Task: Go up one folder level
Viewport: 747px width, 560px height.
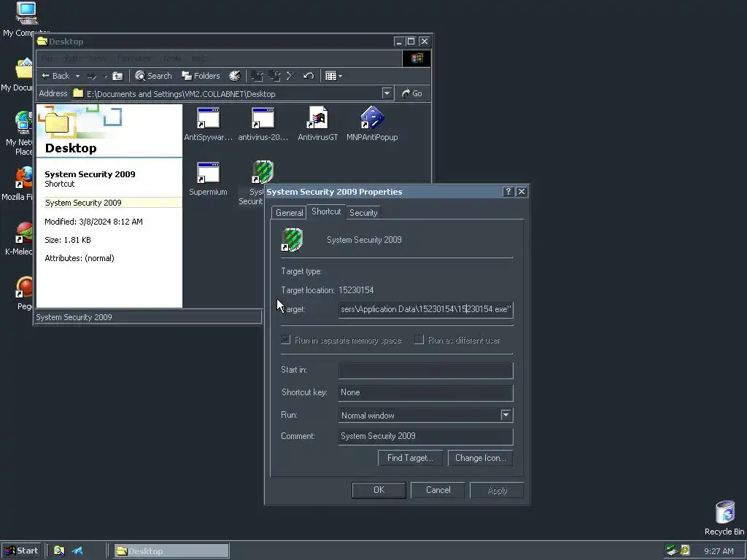Action: (117, 76)
